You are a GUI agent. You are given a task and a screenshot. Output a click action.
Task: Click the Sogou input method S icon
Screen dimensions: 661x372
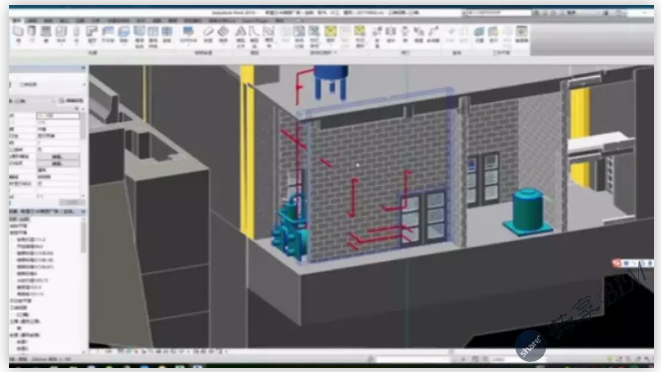tap(616, 263)
